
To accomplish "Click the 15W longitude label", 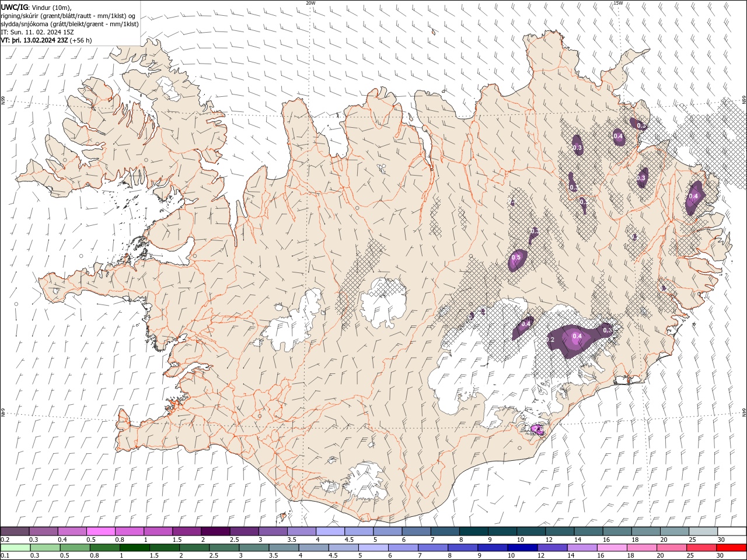I will click(617, 3).
